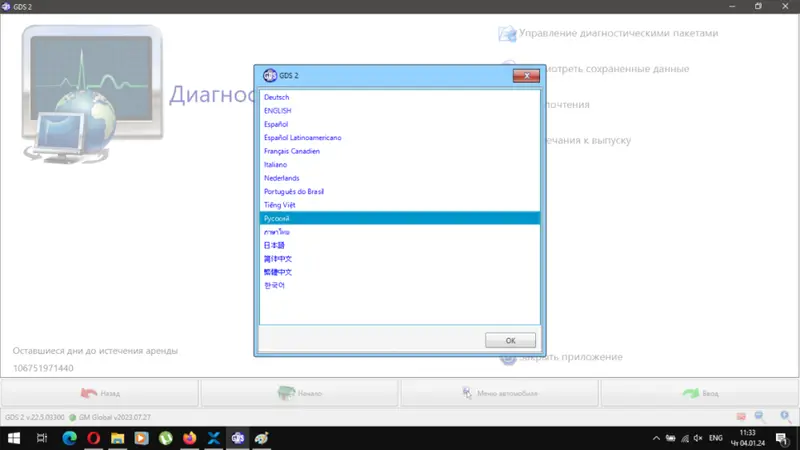The image size is (800, 450).
Task: Open uTorrent from the taskbar
Action: click(x=165, y=438)
